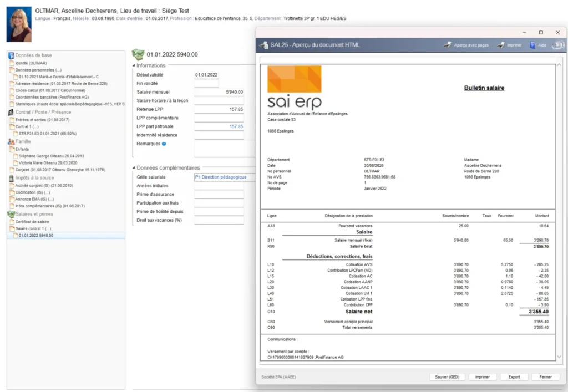Click the Export button
The image size is (568, 392).
click(x=514, y=377)
